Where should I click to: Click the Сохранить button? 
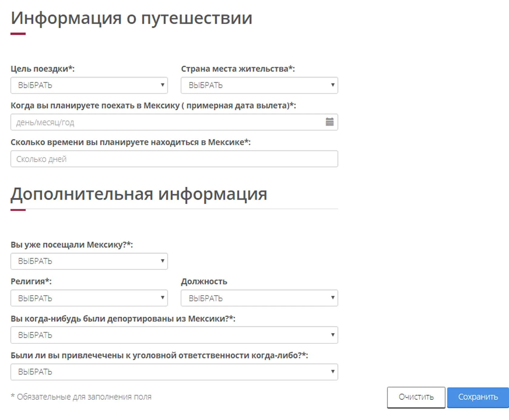tap(478, 397)
